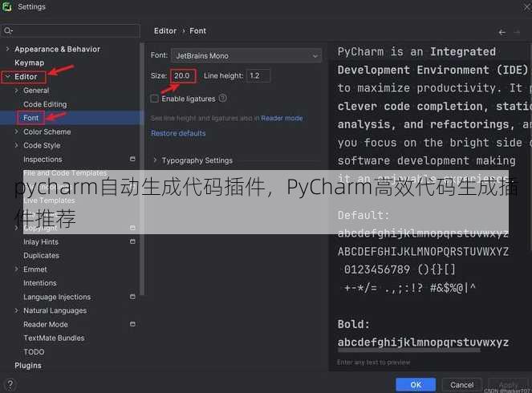Viewport: 532px width, 393px height.
Task: Click the project-level icon beside Reader Mode
Action: pos(132,324)
